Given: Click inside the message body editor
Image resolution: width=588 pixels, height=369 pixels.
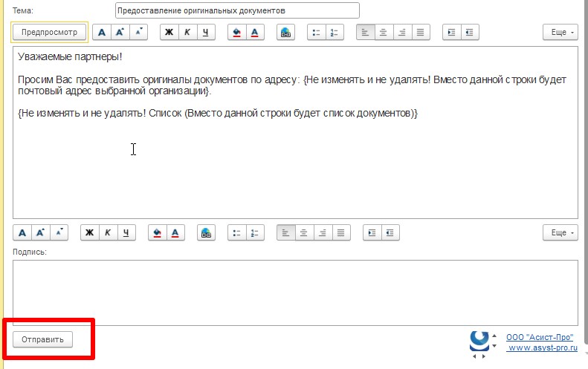Looking at the screenshot, I should pos(295,133).
